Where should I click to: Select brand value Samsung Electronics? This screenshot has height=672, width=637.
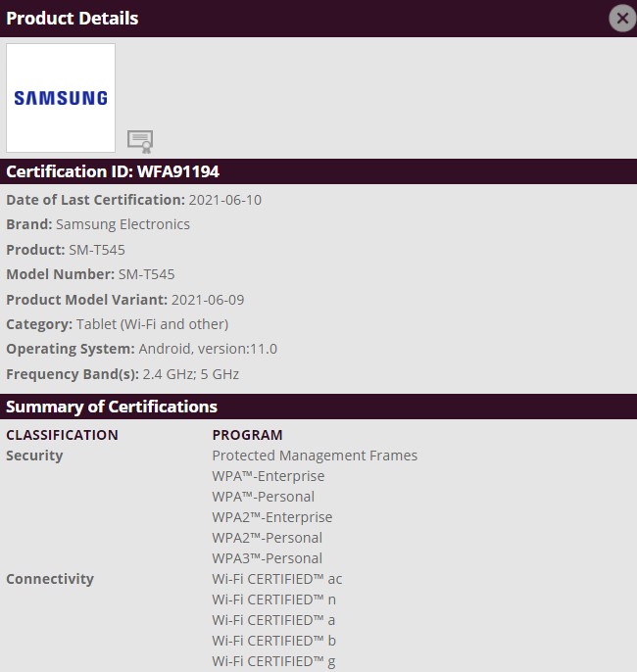pos(123,224)
